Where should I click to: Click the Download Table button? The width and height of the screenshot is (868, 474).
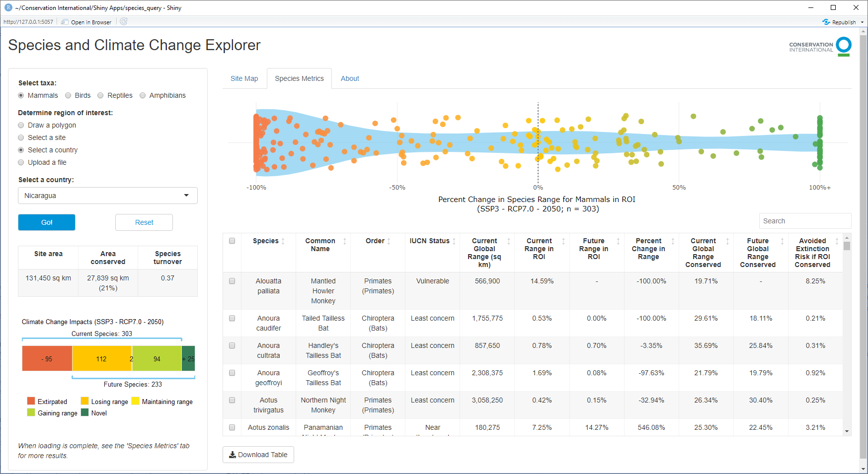pyautogui.click(x=258, y=455)
